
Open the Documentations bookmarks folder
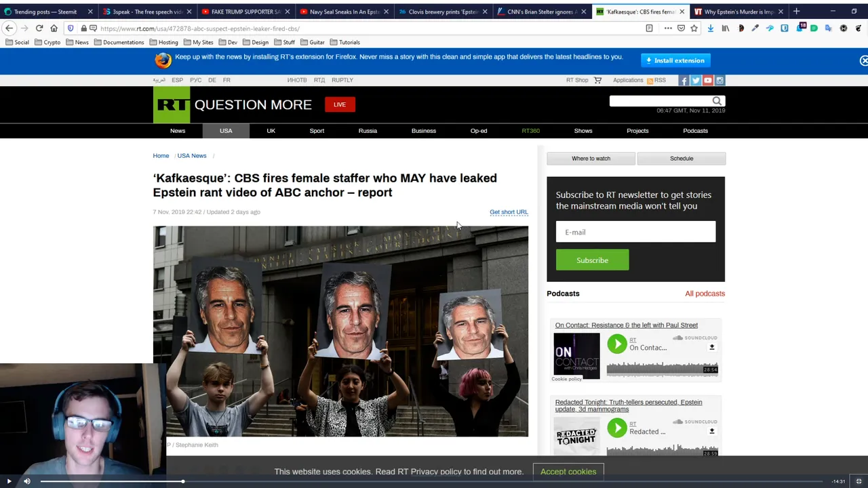(x=119, y=42)
